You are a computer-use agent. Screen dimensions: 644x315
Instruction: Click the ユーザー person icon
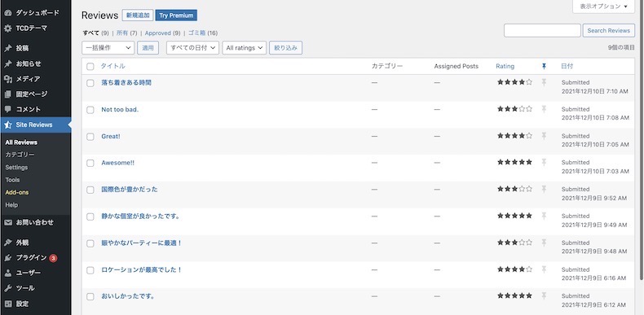coord(8,273)
